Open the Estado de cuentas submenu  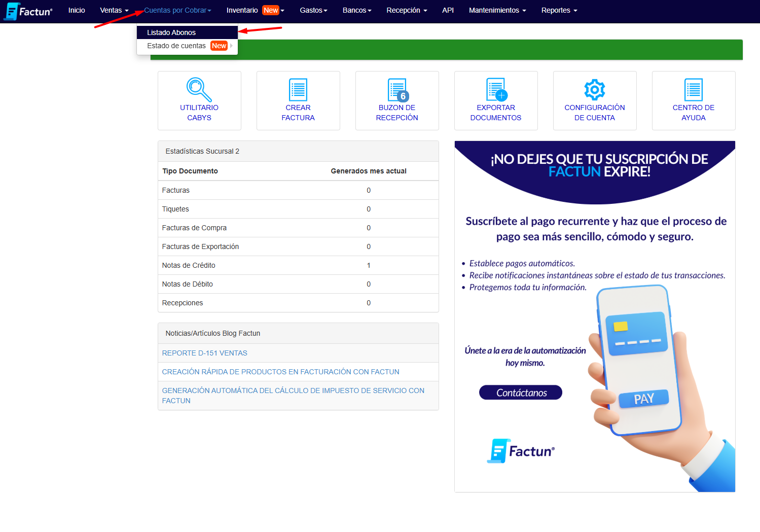[187, 46]
